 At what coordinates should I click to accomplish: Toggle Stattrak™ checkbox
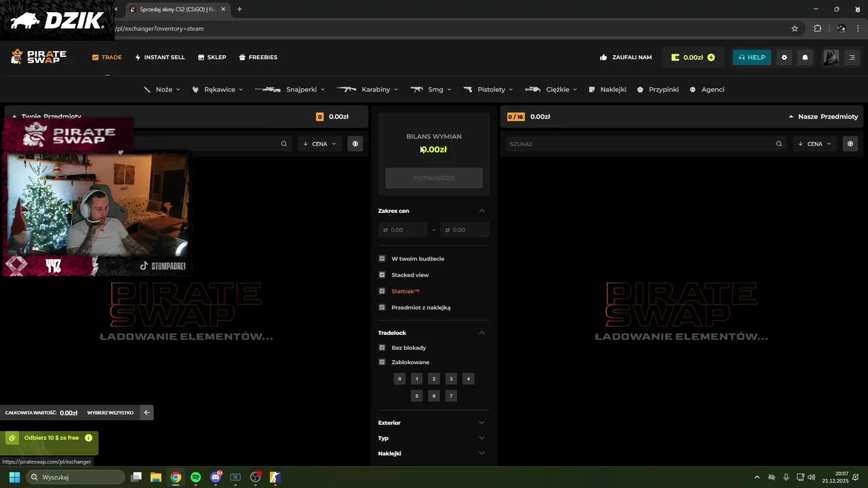pyautogui.click(x=382, y=291)
